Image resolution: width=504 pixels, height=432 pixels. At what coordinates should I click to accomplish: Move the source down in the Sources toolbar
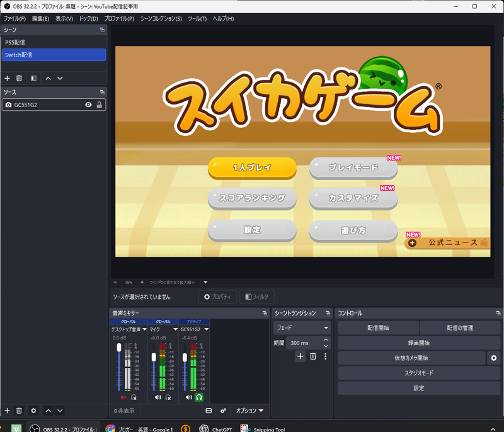tap(60, 411)
